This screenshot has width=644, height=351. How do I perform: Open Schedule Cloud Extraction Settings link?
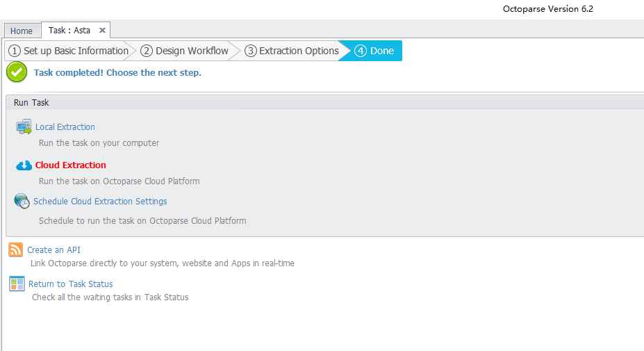click(x=100, y=202)
